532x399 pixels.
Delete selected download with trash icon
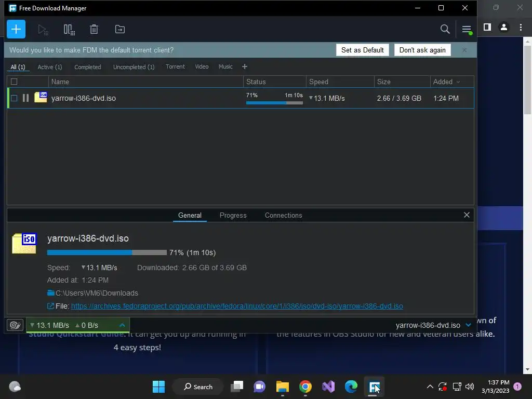click(94, 29)
